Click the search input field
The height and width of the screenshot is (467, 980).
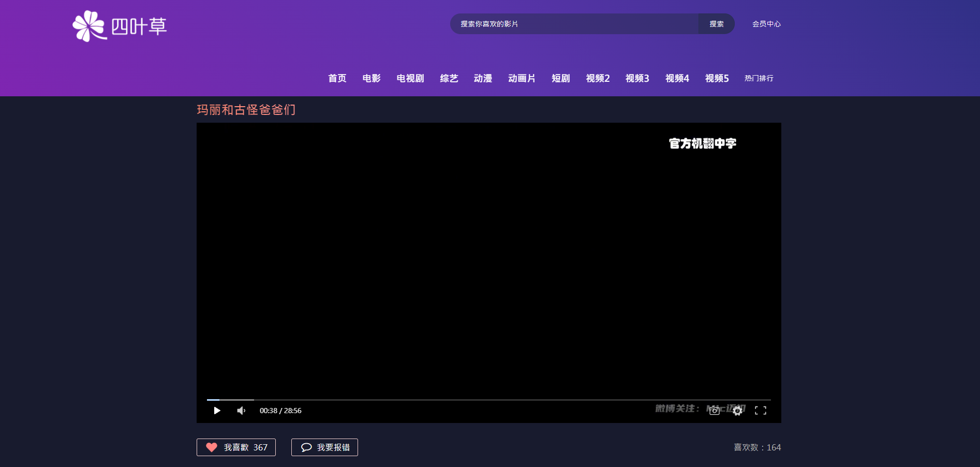pyautogui.click(x=574, y=24)
